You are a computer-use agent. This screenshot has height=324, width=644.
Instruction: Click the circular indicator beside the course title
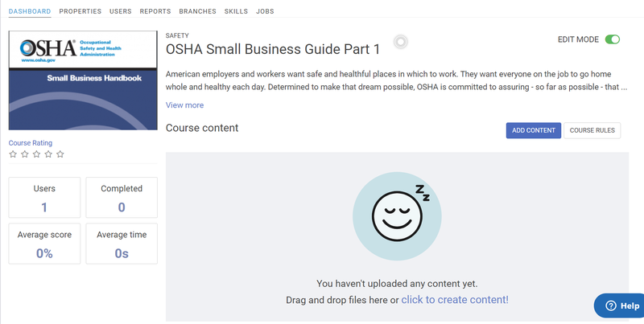tap(400, 42)
